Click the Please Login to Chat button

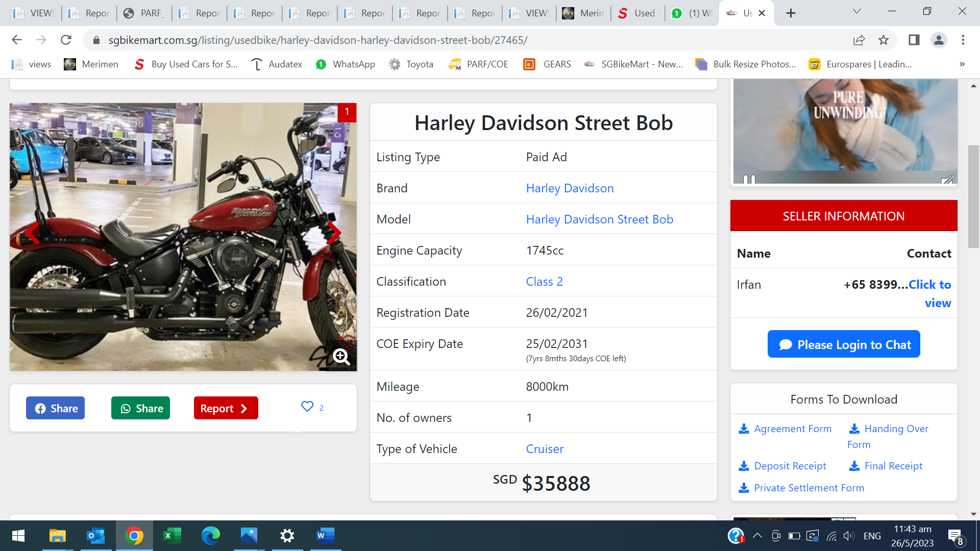(x=843, y=344)
